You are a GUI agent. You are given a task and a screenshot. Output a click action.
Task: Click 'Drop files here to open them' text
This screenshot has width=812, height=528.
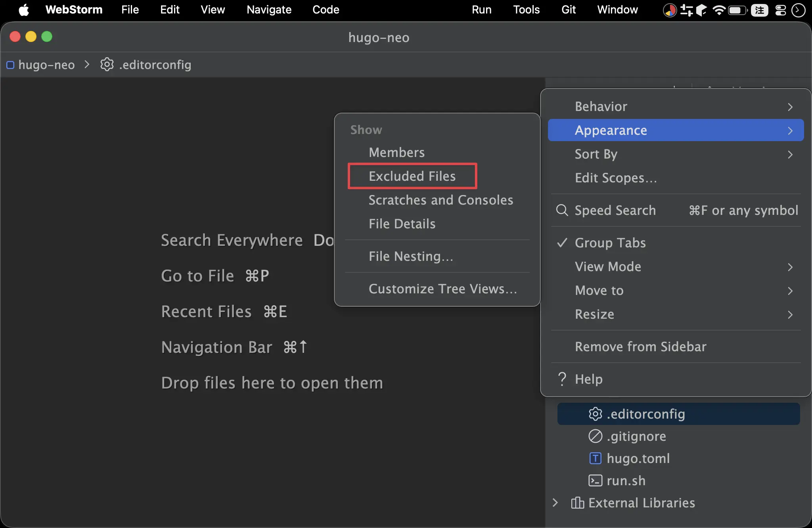coord(272,383)
